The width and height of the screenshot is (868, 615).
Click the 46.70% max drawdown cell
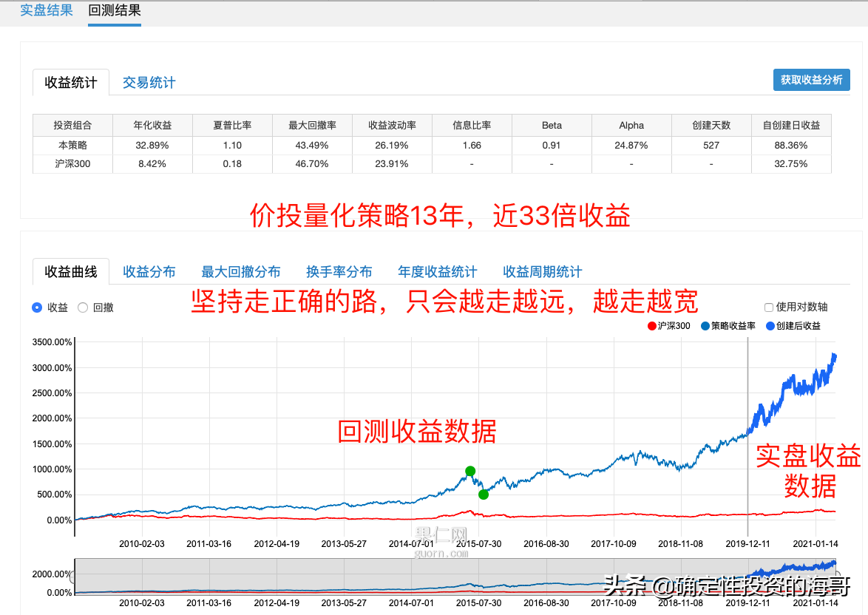point(312,164)
